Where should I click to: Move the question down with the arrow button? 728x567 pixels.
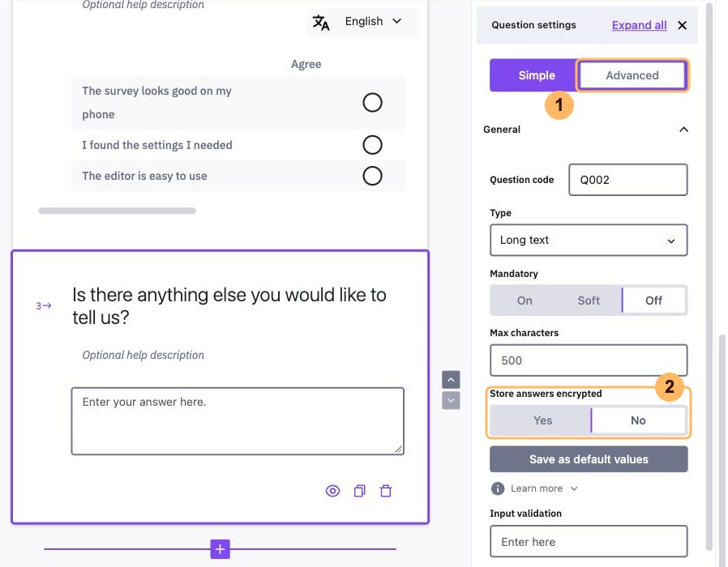point(451,400)
